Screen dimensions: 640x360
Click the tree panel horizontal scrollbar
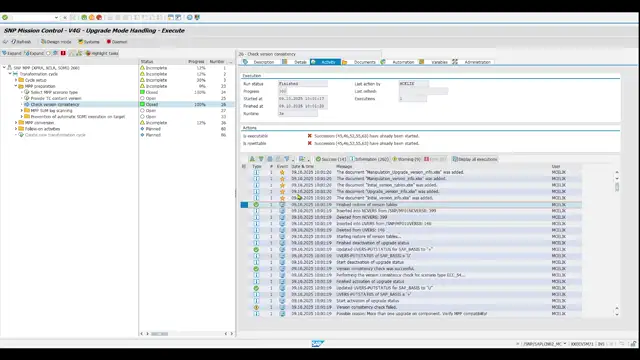159,334
